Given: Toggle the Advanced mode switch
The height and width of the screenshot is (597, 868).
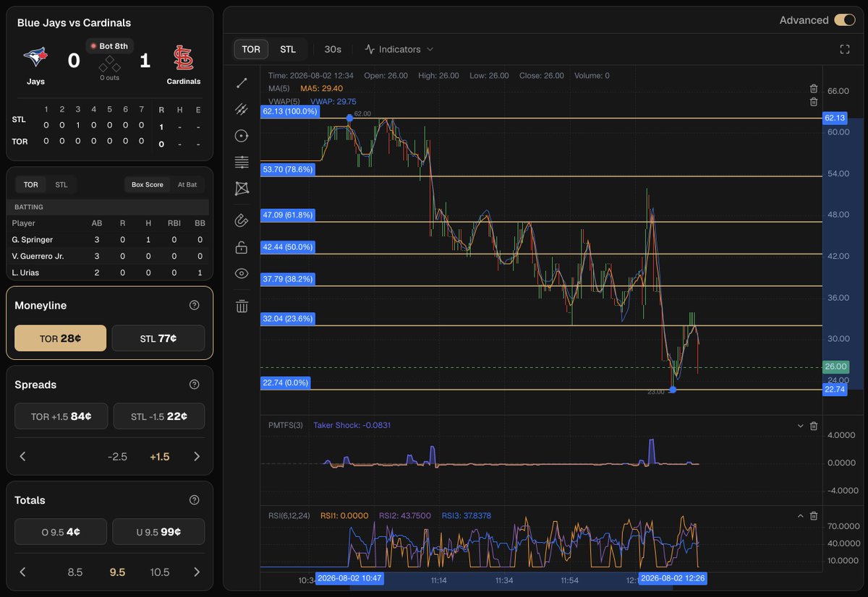Looking at the screenshot, I should (844, 20).
